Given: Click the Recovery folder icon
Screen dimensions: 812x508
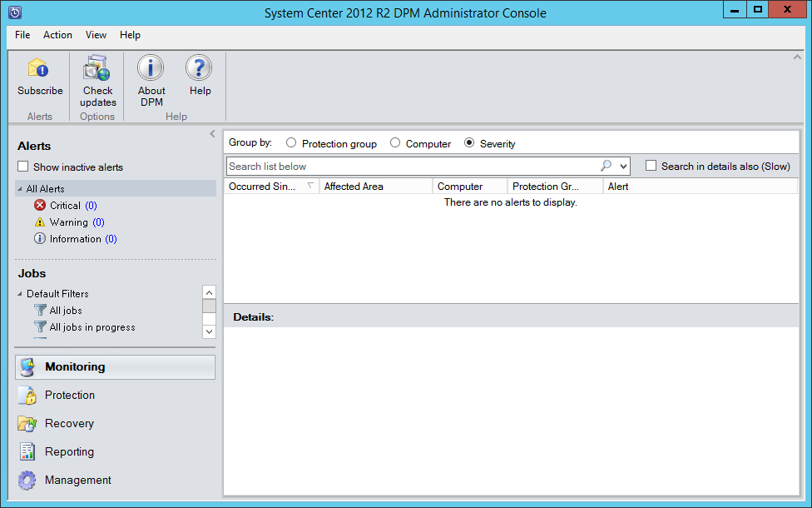Looking at the screenshot, I should click(27, 424).
